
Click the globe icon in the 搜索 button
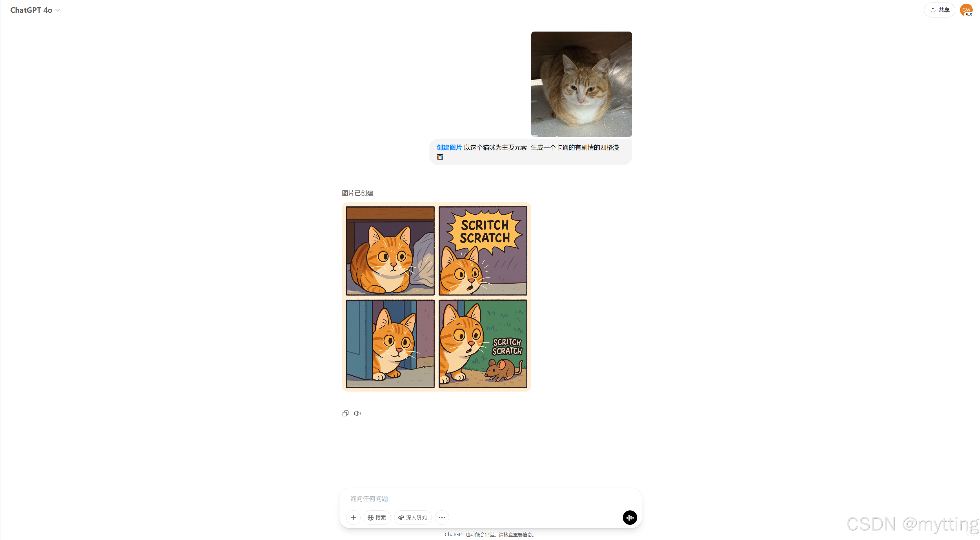point(370,517)
